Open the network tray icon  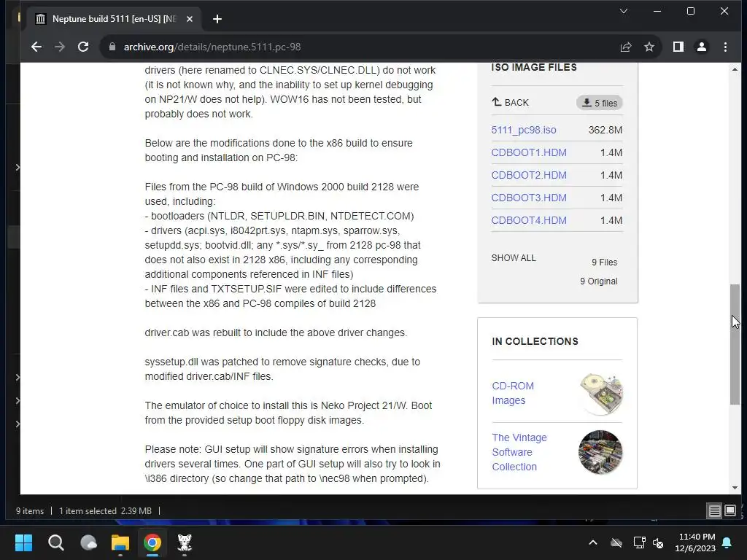coord(639,542)
